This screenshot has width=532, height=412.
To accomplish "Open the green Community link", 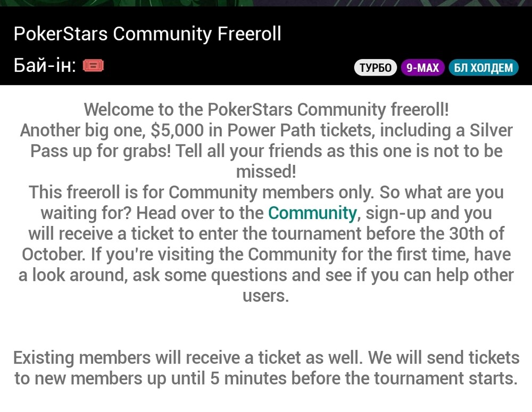I will point(312,213).
